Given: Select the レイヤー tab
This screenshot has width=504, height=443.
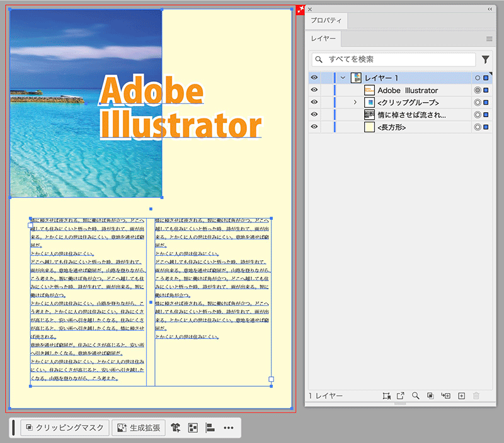Looking at the screenshot, I should pos(323,38).
